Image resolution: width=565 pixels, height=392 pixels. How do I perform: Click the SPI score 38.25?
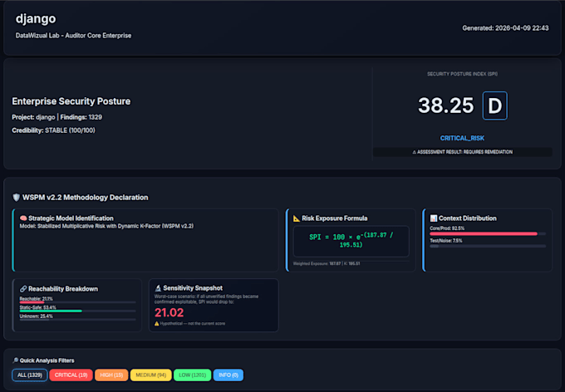click(x=445, y=105)
